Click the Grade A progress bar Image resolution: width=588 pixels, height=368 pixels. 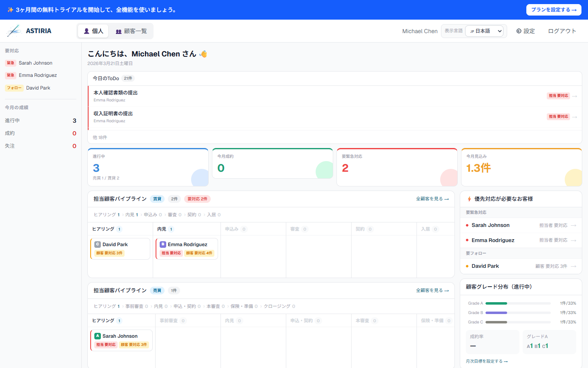click(518, 303)
